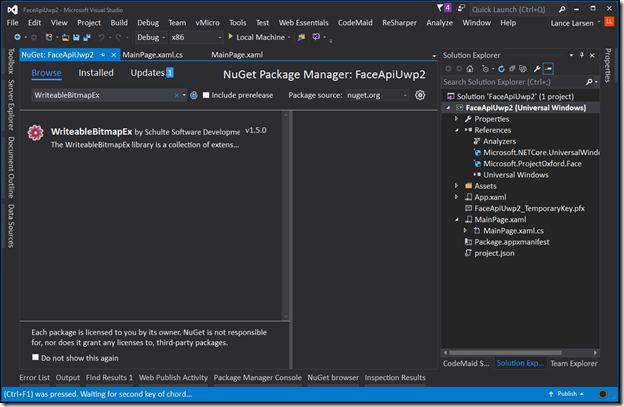Select Microsoft.ProjectOxford.Face reference
This screenshot has height=407, width=624.
[532, 164]
